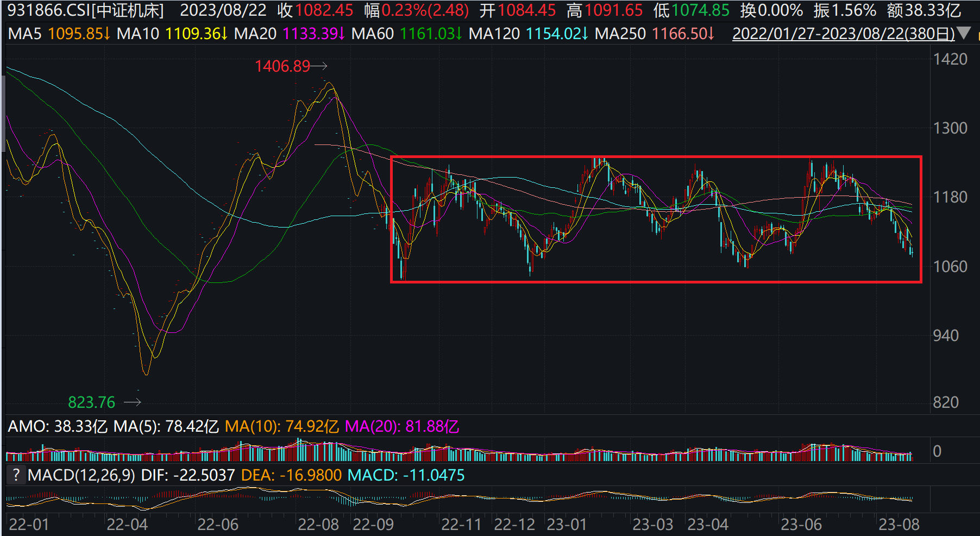Viewport: 980px width, 536px height.
Task: Click the 22-08 time axis label
Action: pos(318,525)
